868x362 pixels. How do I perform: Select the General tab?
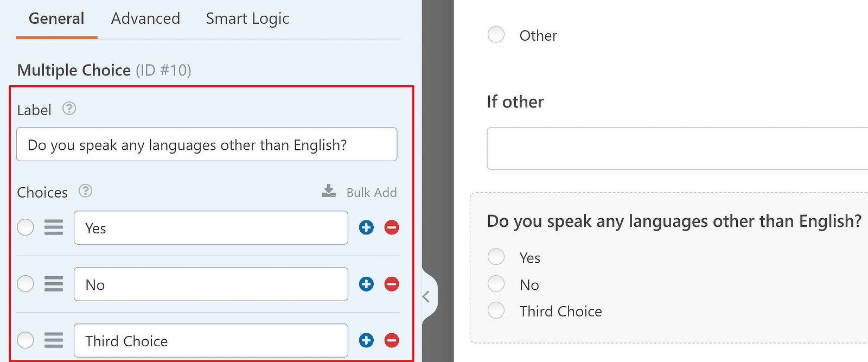(56, 18)
